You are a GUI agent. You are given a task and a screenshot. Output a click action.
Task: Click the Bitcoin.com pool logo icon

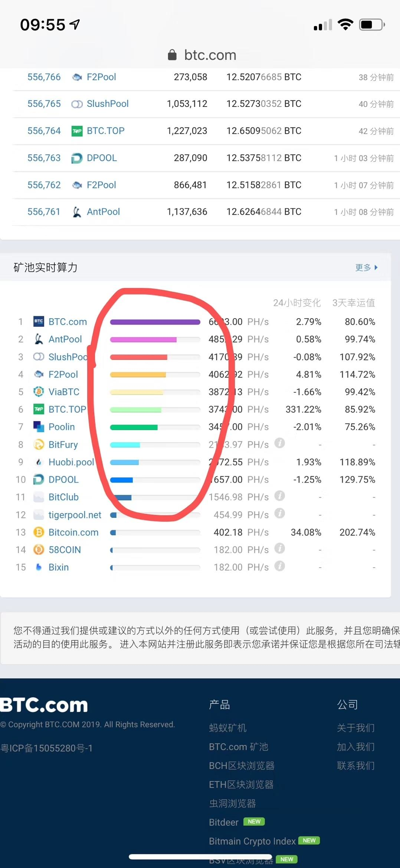pyautogui.click(x=39, y=532)
